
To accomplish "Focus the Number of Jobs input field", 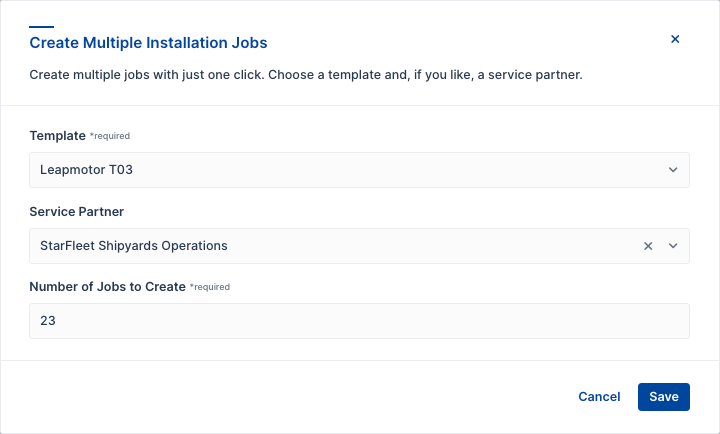I will click(x=359, y=321).
